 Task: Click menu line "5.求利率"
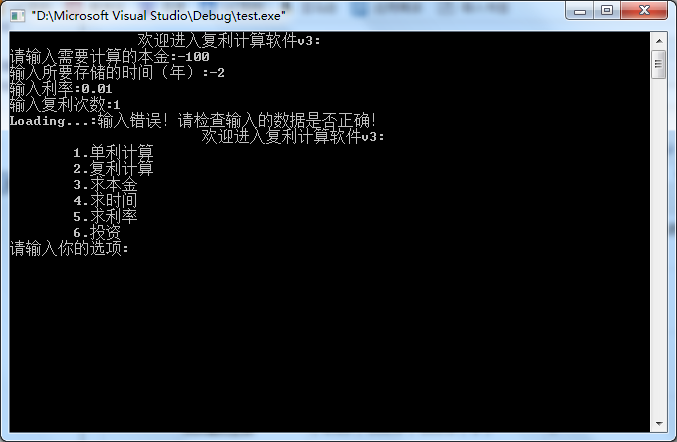pos(105,217)
